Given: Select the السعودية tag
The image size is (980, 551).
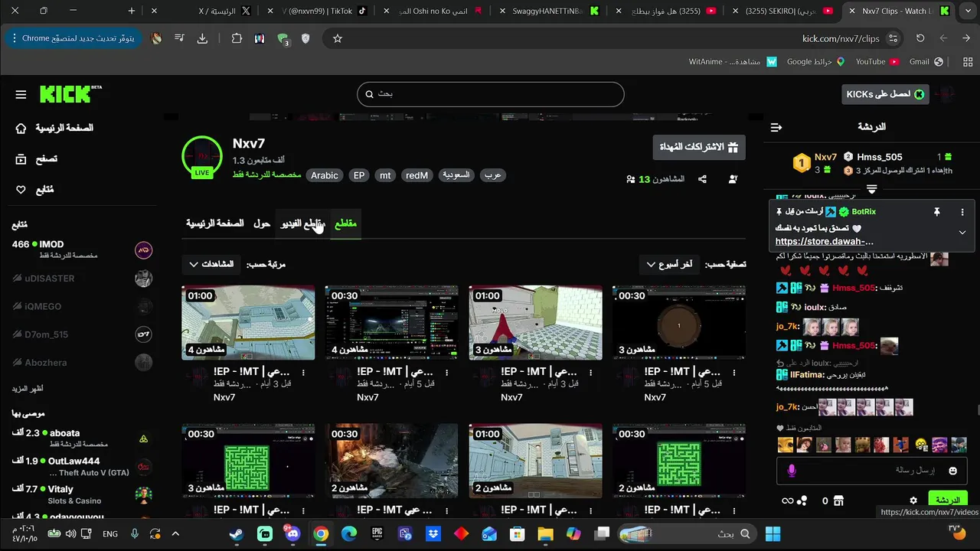Looking at the screenshot, I should (456, 175).
